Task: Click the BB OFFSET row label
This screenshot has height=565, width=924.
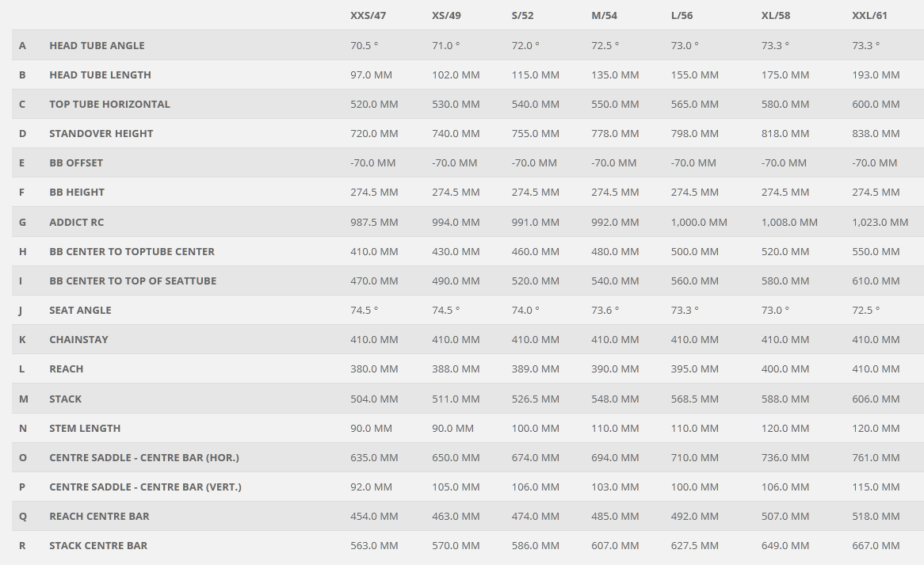Action: [76, 162]
